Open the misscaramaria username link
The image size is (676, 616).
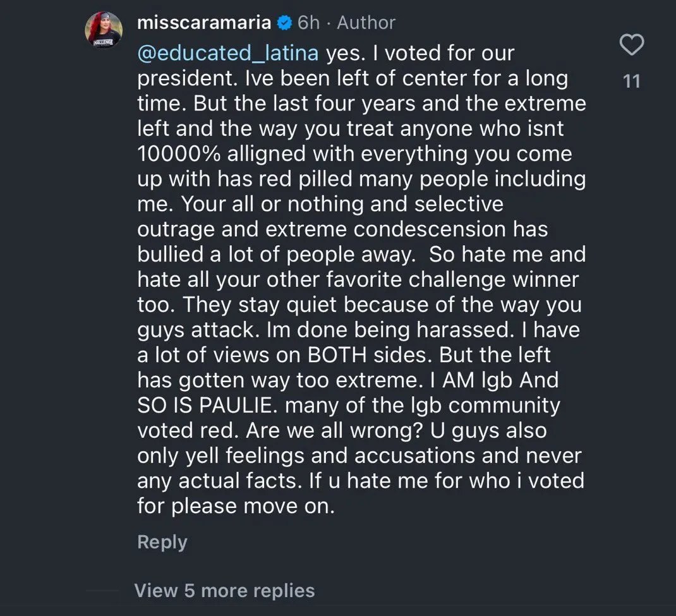(x=204, y=23)
